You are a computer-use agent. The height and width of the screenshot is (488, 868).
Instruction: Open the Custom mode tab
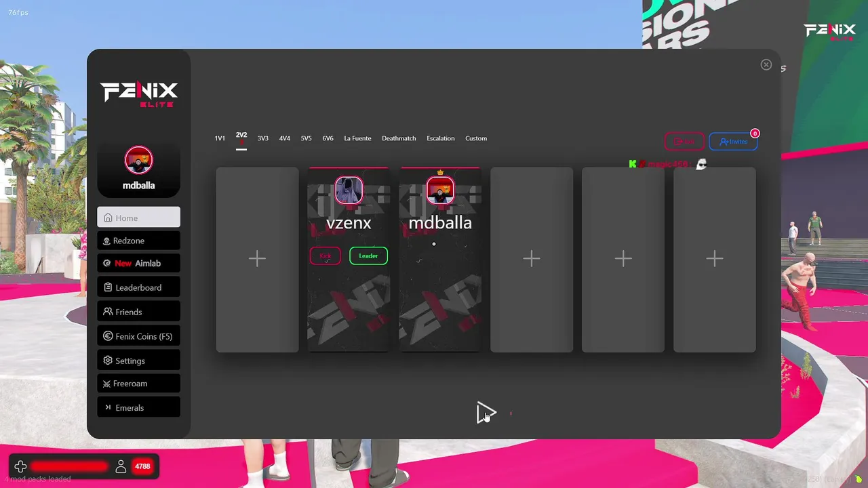tap(476, 138)
